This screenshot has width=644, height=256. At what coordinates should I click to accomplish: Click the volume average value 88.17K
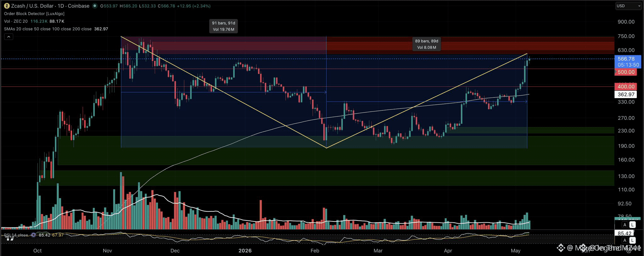tap(57, 21)
